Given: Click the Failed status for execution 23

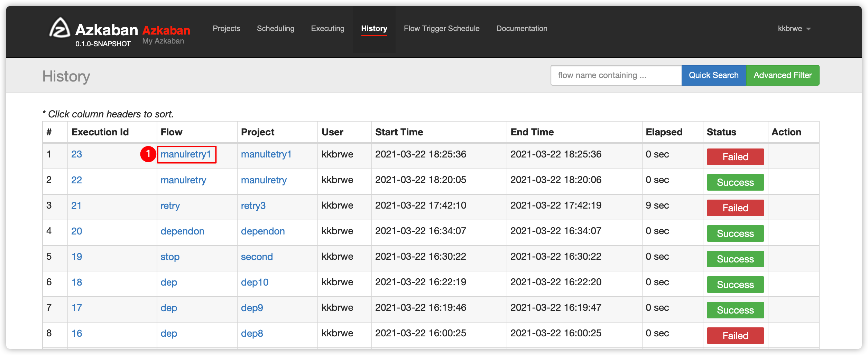Looking at the screenshot, I should click(x=735, y=157).
